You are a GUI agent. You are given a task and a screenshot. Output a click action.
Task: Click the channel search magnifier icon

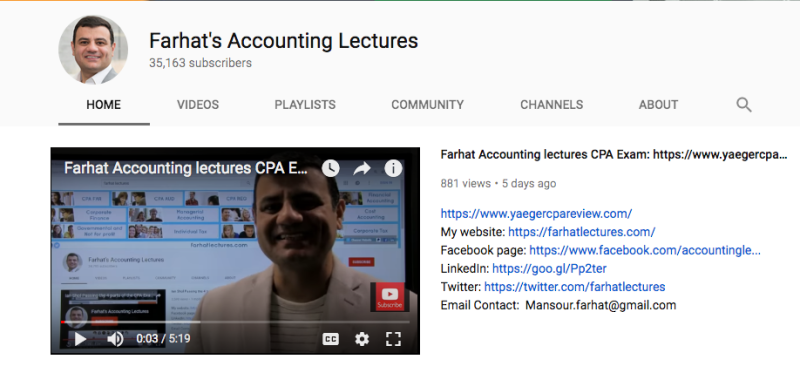tap(744, 105)
